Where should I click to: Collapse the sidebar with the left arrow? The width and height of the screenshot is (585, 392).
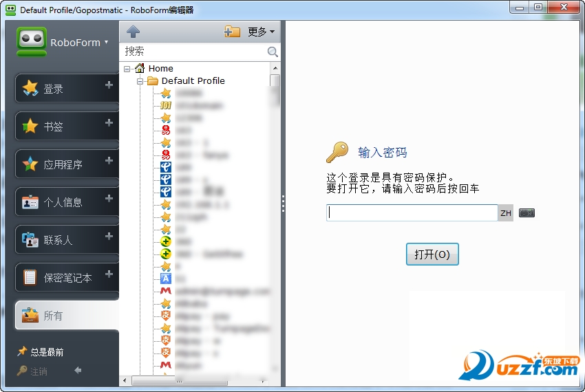pos(78,371)
